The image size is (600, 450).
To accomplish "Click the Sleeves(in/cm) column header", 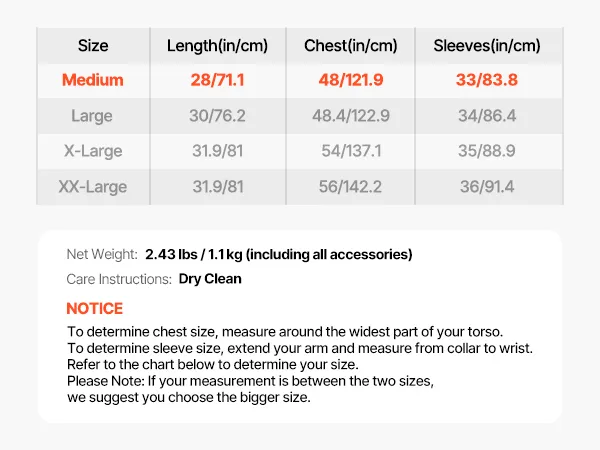I will pos(487,45).
